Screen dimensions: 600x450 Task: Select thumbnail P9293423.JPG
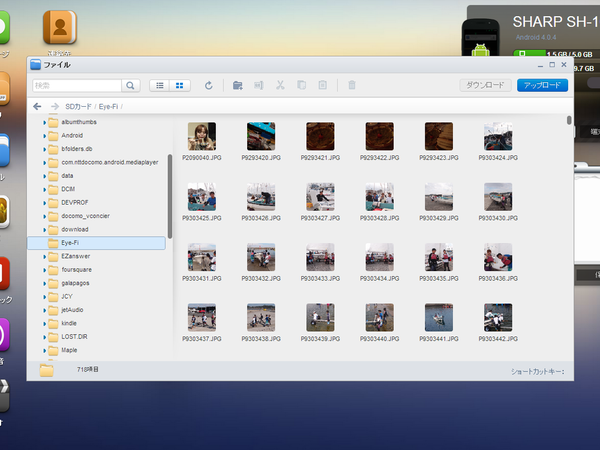(x=439, y=136)
